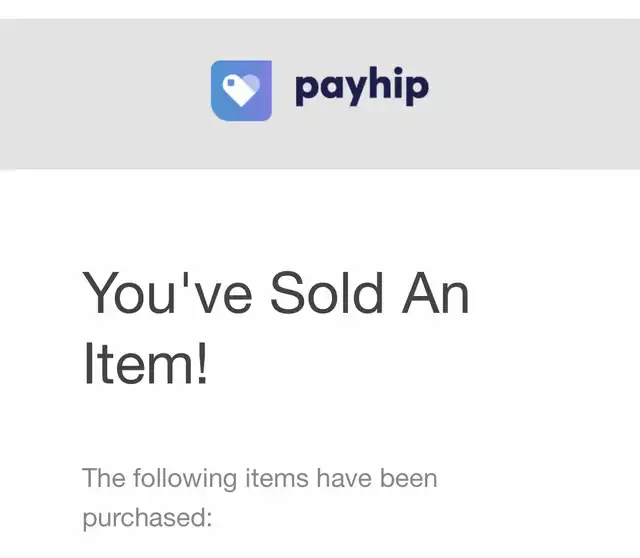Click the word "An" in the heading
Image resolution: width=640 pixels, height=558 pixels.
(436, 293)
